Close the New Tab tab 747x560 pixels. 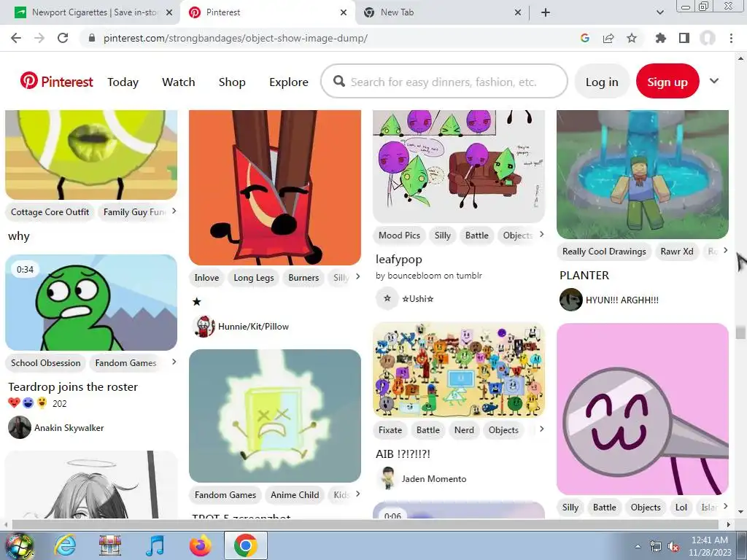pyautogui.click(x=518, y=13)
